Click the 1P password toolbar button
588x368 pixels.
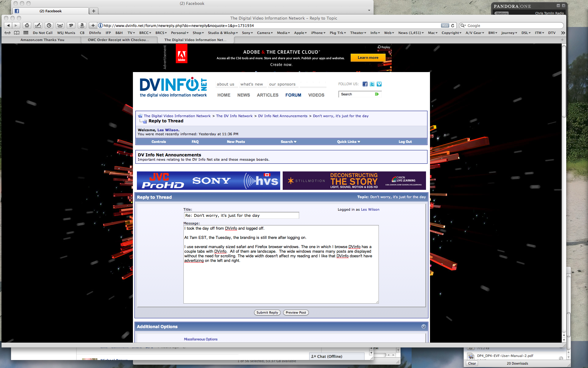tap(71, 25)
